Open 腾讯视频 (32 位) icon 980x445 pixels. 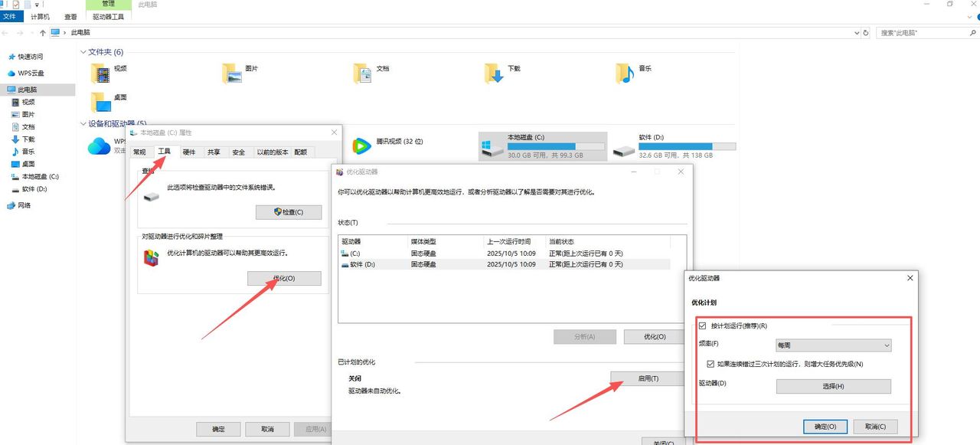tap(361, 145)
